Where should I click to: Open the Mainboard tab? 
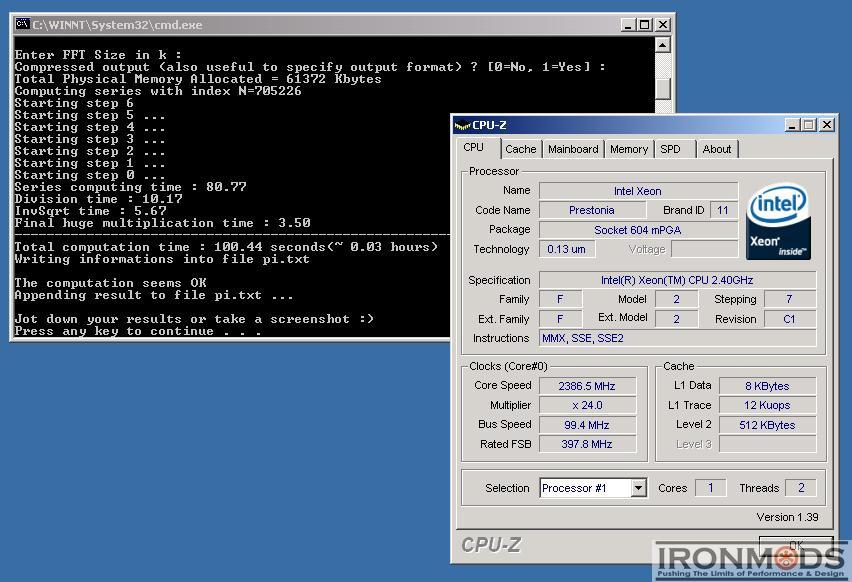pyautogui.click(x=573, y=149)
